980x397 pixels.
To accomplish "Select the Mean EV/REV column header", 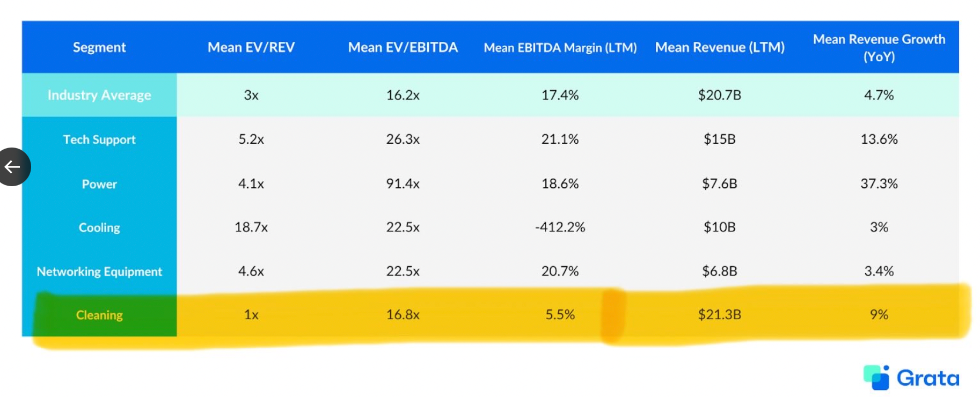I will point(251,48).
